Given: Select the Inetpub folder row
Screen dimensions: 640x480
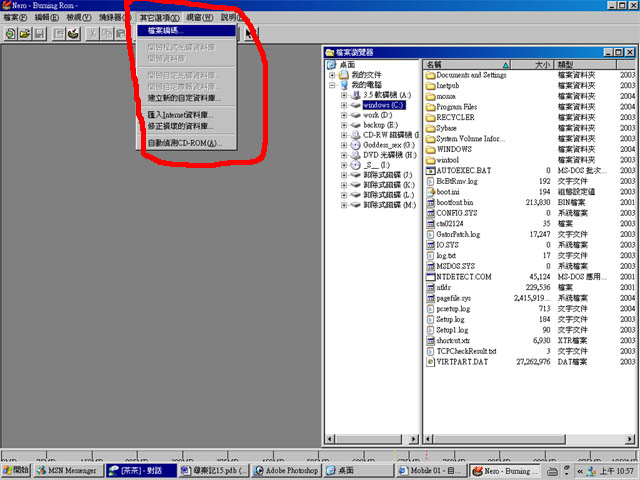Looking at the screenshot, I should [530, 86].
